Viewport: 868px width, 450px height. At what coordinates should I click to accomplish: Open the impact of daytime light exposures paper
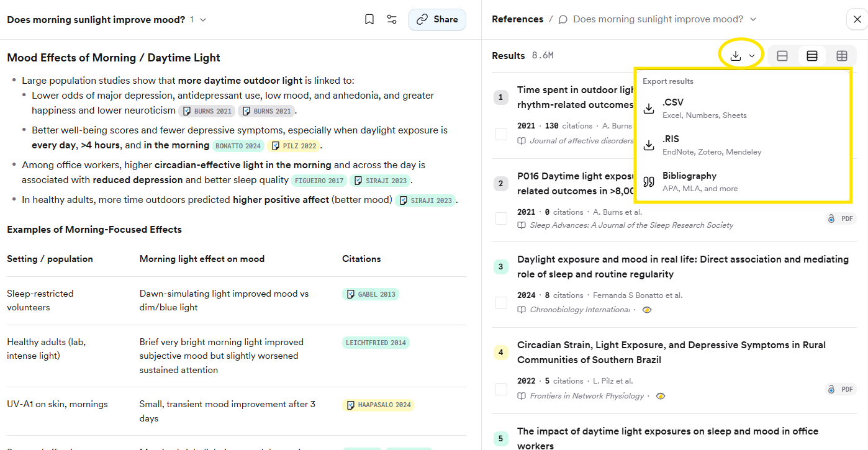coord(667,438)
